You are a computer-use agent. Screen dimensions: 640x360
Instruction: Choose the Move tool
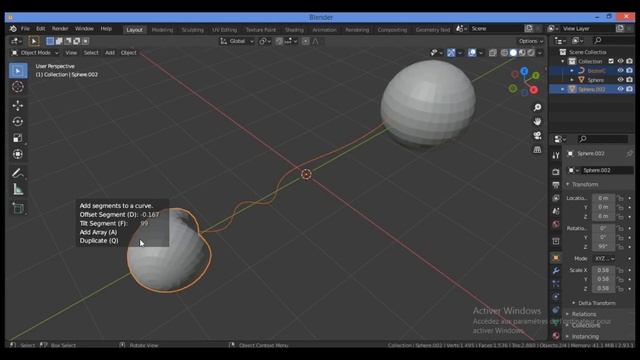pyautogui.click(x=18, y=105)
